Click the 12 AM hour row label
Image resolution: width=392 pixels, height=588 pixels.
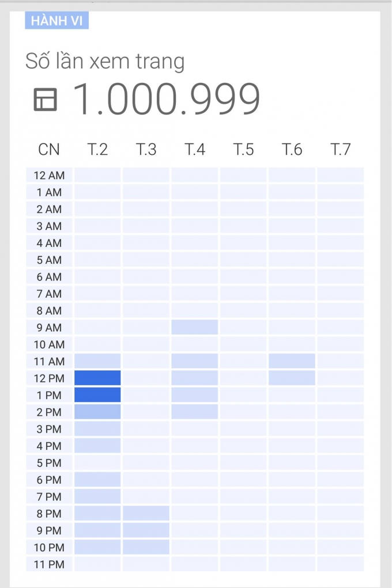[x=49, y=175]
